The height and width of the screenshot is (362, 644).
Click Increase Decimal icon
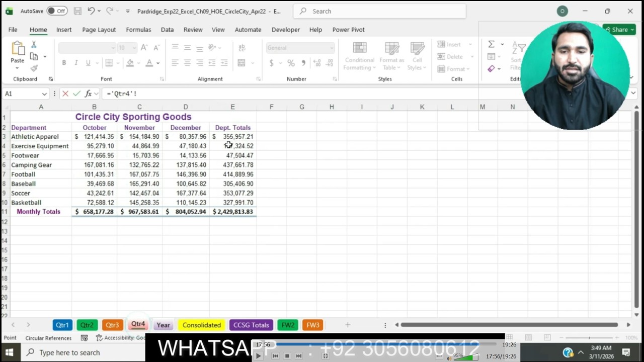tap(317, 63)
